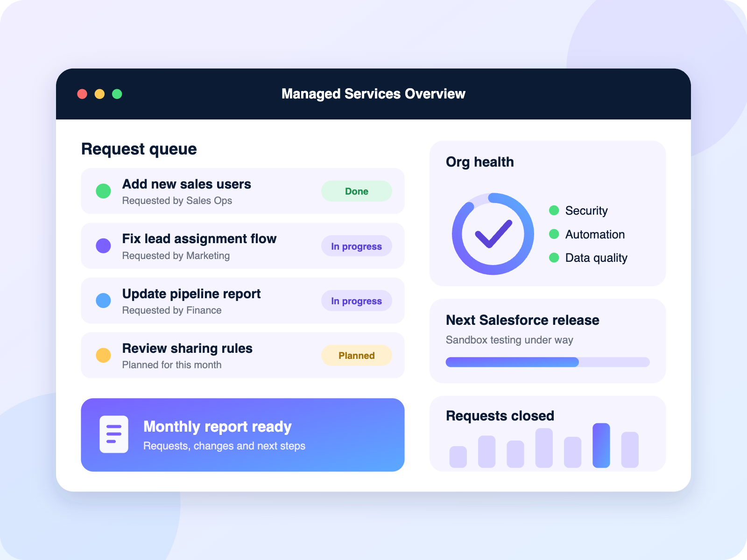Viewport: 747px width, 560px height.
Task: Click the Org health heading
Action: pos(480,162)
